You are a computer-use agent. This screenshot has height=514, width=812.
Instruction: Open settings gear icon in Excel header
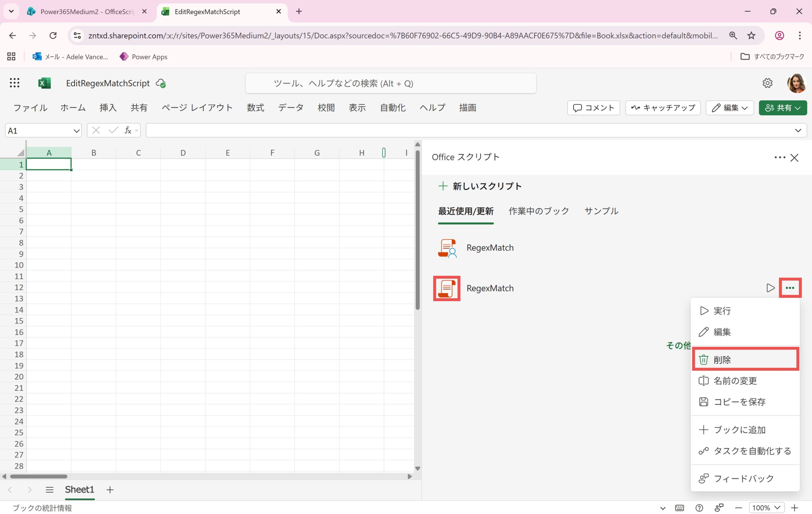point(767,83)
